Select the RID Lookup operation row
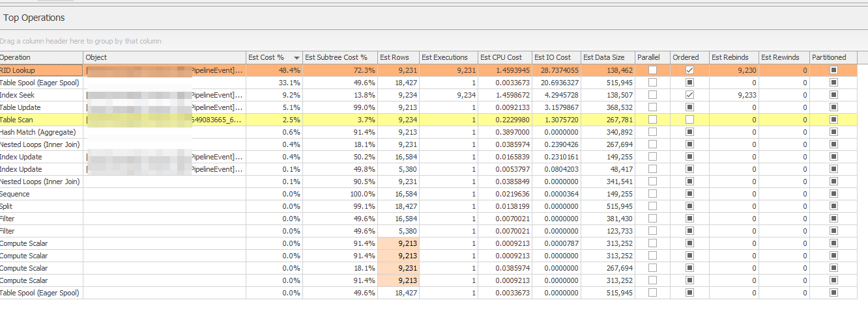The image size is (868, 311). [x=429, y=70]
